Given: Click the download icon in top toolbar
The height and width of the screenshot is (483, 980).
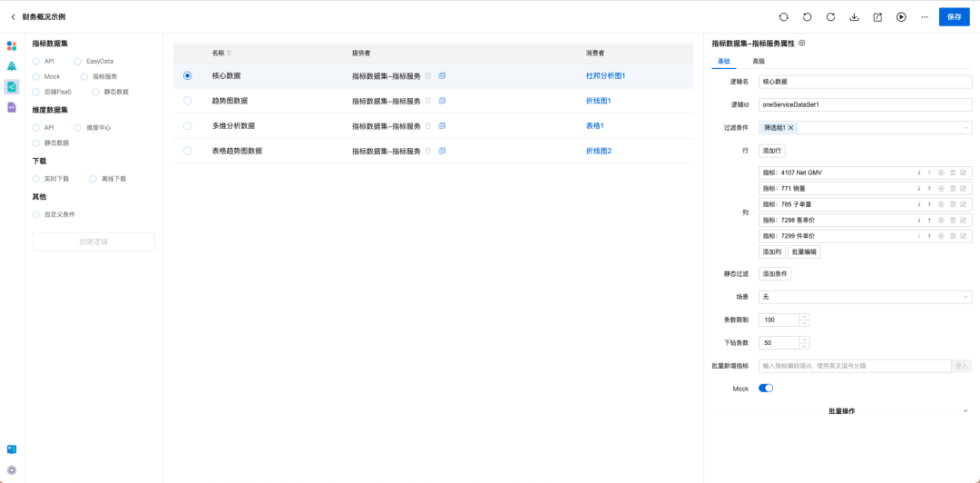Looking at the screenshot, I should coord(854,17).
